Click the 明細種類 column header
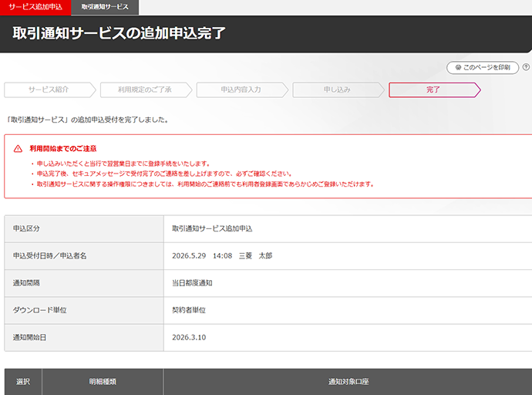Image resolution: width=532 pixels, height=395 pixels. 103,381
